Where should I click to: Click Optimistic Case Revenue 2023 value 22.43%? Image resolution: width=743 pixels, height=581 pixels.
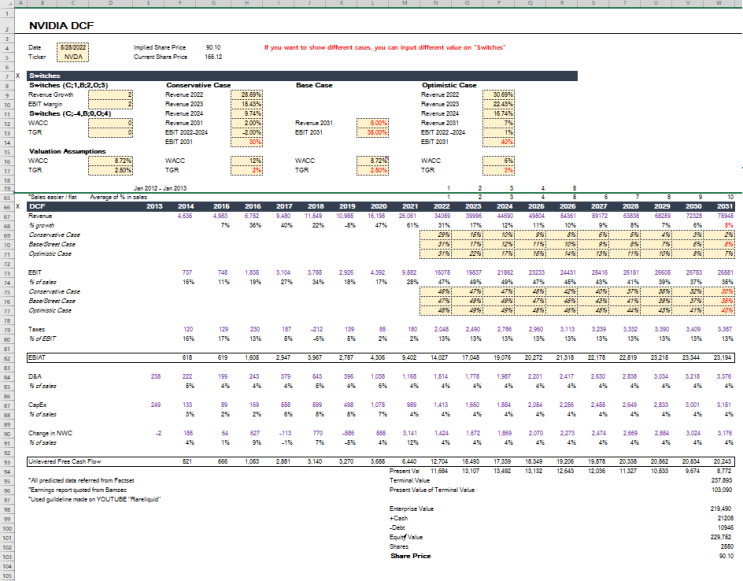(x=498, y=104)
